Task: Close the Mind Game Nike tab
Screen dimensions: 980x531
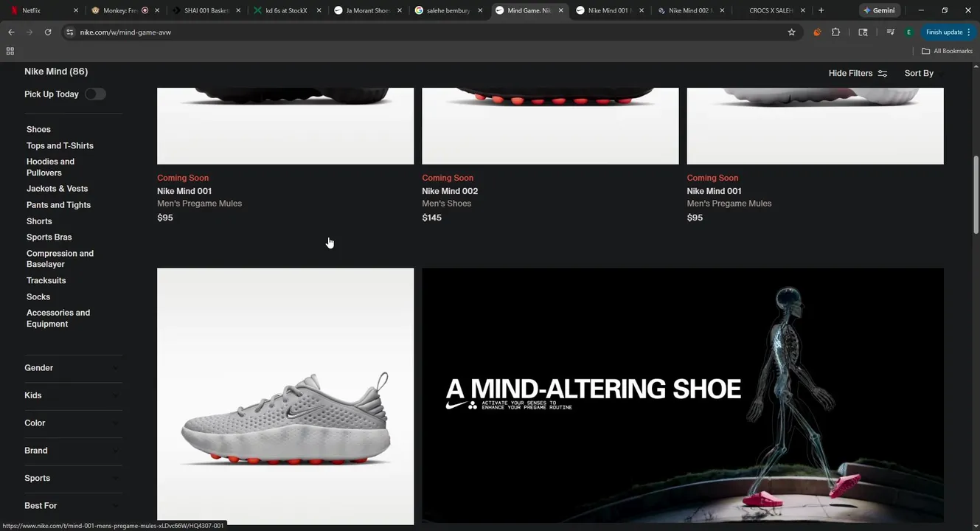Action: (561, 10)
